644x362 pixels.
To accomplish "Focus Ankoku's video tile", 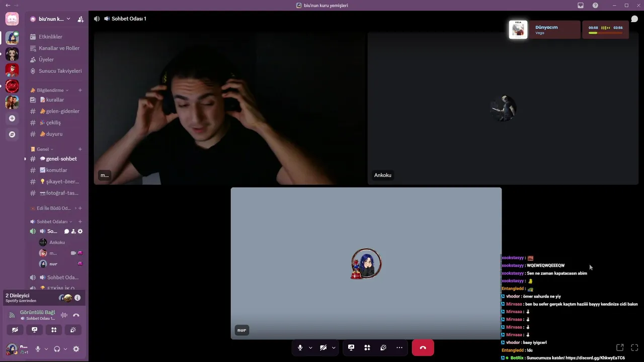I will (x=503, y=109).
